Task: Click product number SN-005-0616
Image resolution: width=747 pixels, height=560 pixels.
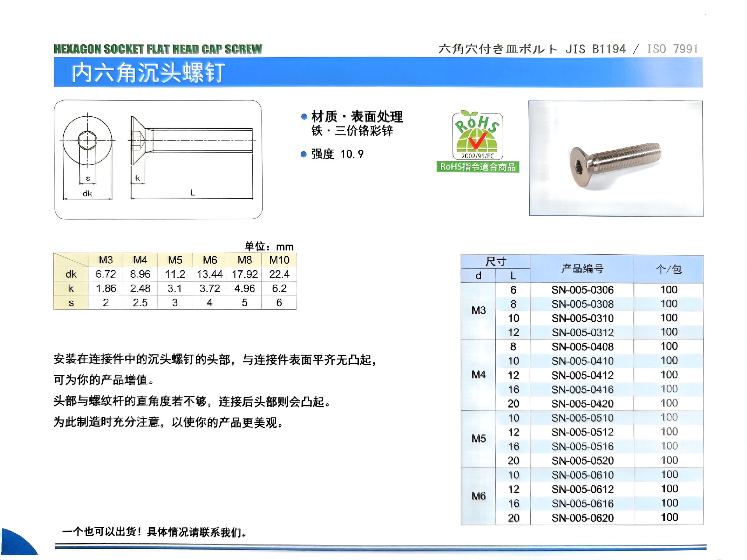Action: click(x=582, y=504)
